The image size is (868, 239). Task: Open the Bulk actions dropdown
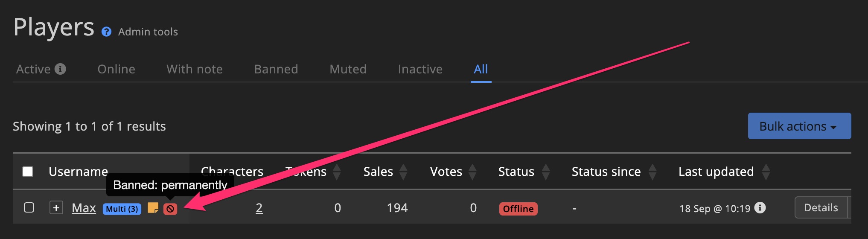799,126
